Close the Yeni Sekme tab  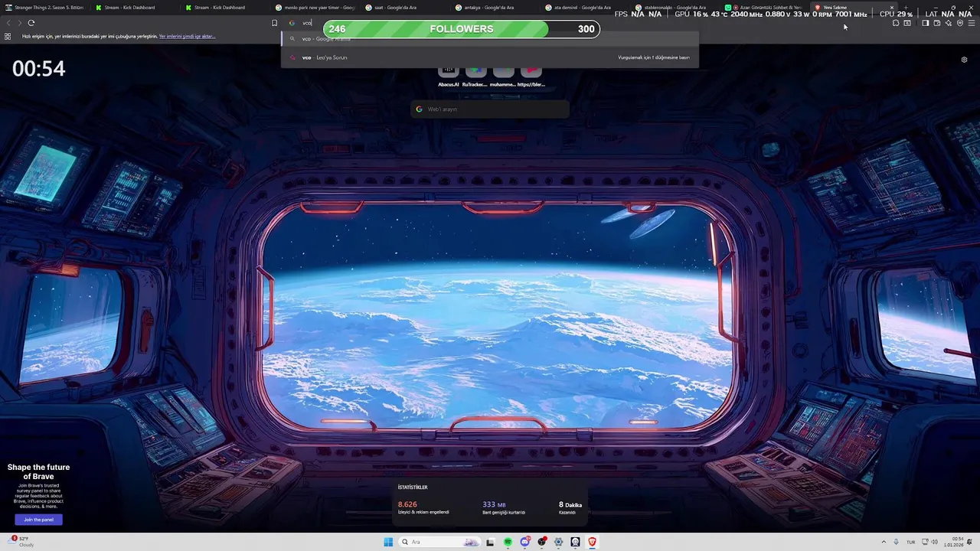[x=891, y=8]
